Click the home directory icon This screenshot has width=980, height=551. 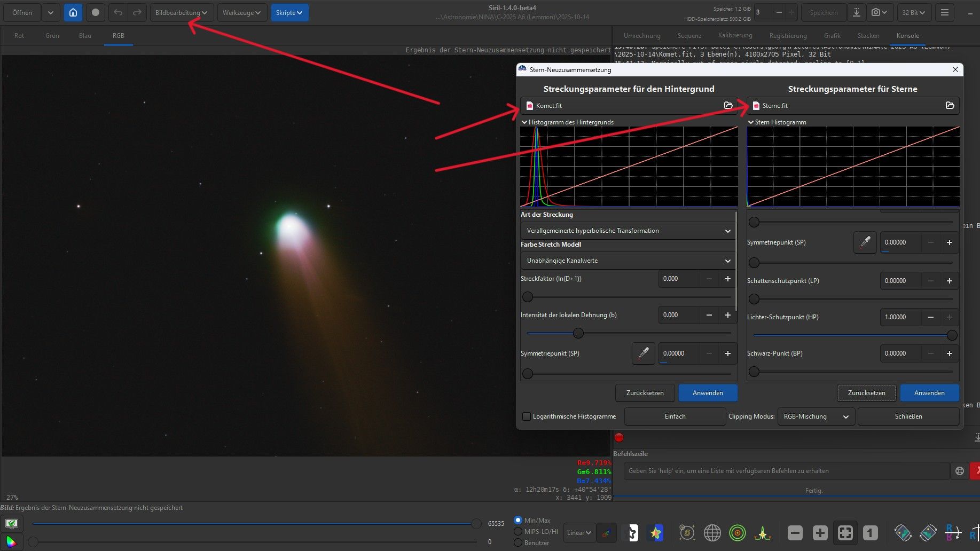pos(73,13)
